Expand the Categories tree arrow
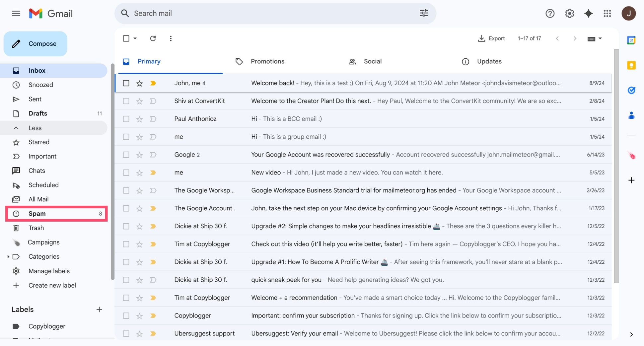644x346 pixels. click(x=8, y=257)
